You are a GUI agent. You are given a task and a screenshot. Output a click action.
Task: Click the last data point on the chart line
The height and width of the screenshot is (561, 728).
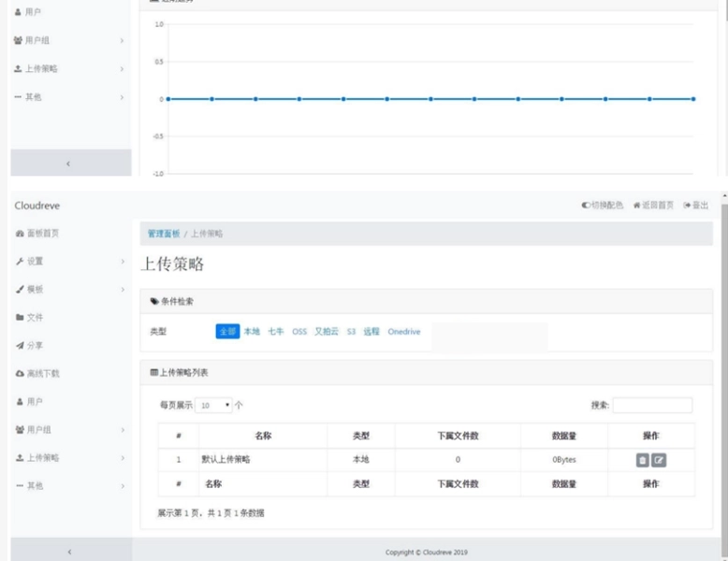693,99
